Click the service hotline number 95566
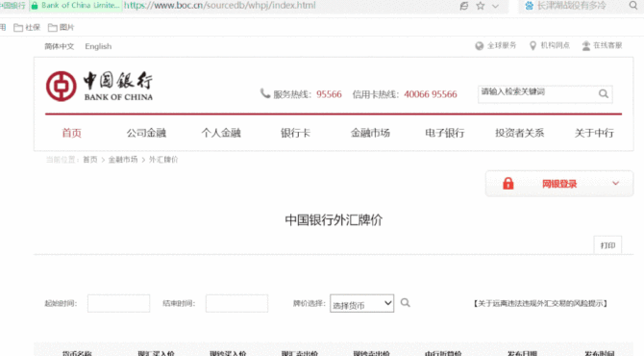Viewport: 644px width, 356px height. tap(329, 94)
